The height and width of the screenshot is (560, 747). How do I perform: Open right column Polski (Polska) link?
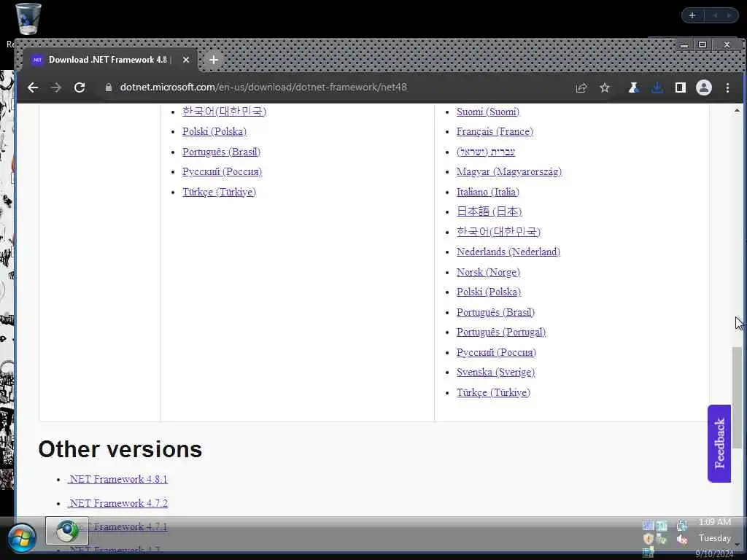(x=489, y=292)
